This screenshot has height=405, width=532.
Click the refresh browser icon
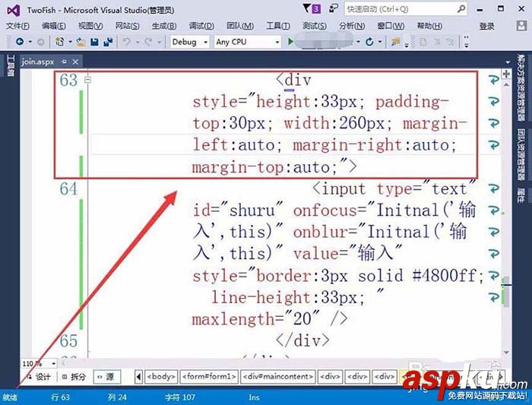coord(369,42)
